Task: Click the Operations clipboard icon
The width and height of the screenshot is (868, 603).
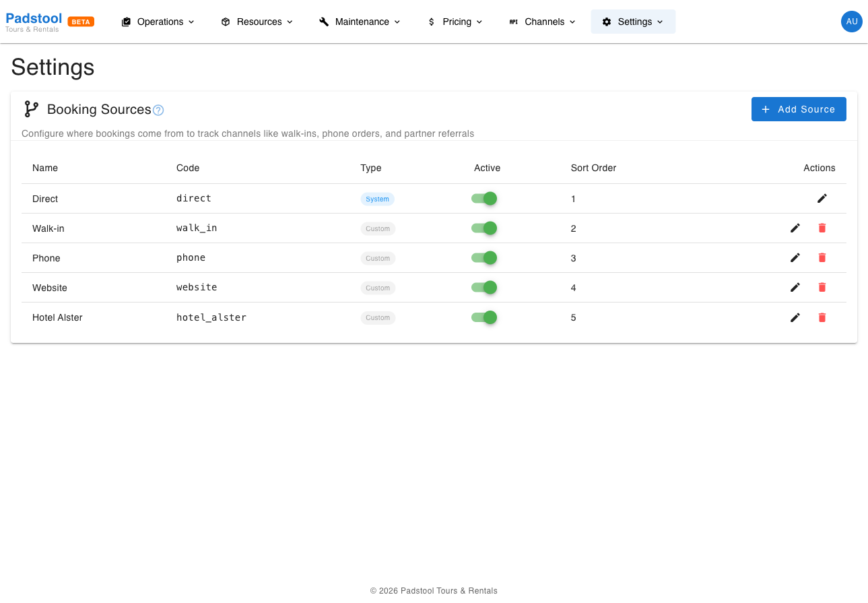Action: click(126, 22)
